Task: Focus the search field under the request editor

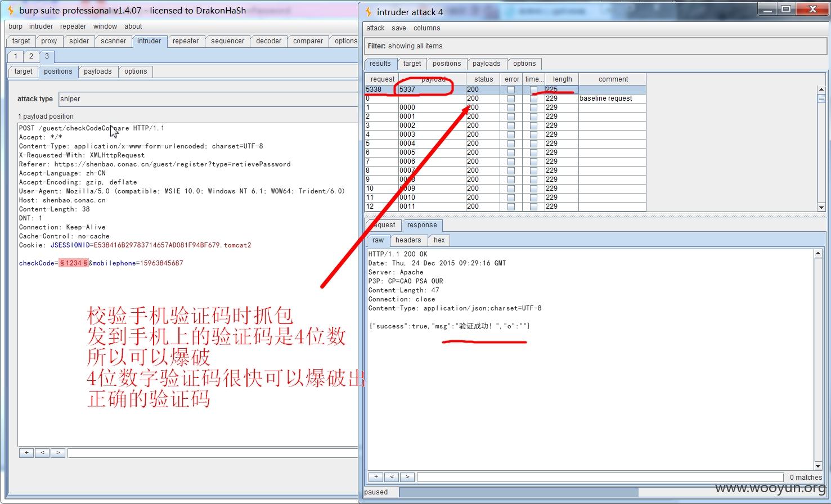Action: [x=213, y=453]
